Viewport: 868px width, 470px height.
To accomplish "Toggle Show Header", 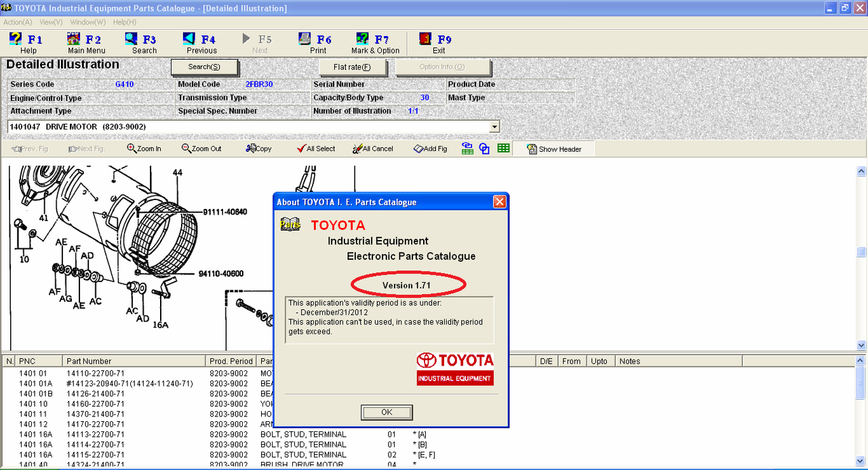I will [x=554, y=149].
